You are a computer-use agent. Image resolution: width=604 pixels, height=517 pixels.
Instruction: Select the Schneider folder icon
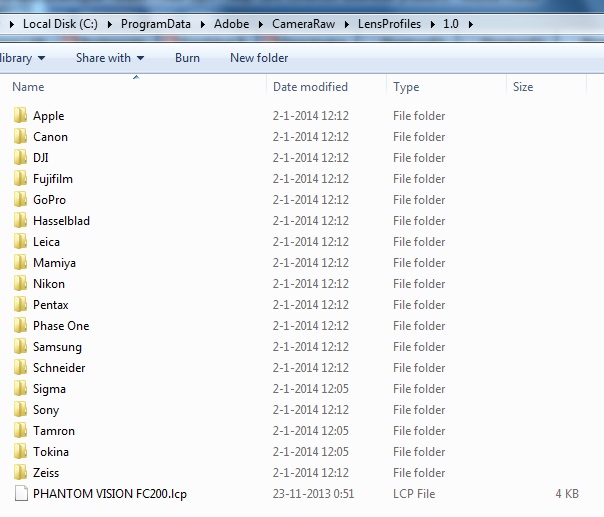[x=20, y=368]
